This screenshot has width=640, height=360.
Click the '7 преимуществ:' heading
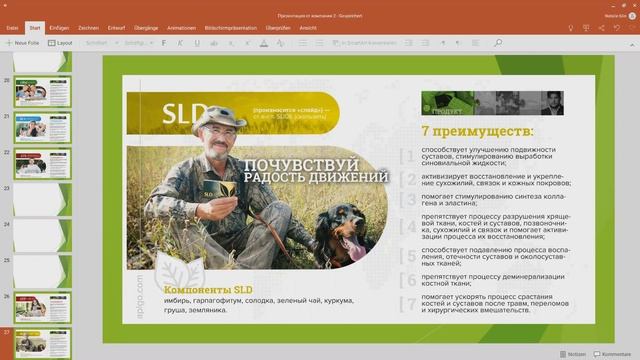click(477, 131)
